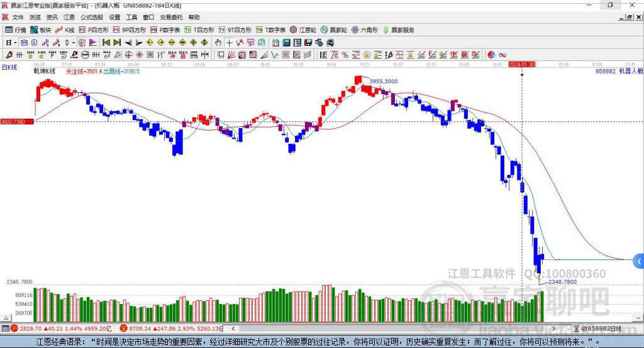The width and height of the screenshot is (644, 348).
Task: Select the hand pan tool
Action: tap(218, 43)
